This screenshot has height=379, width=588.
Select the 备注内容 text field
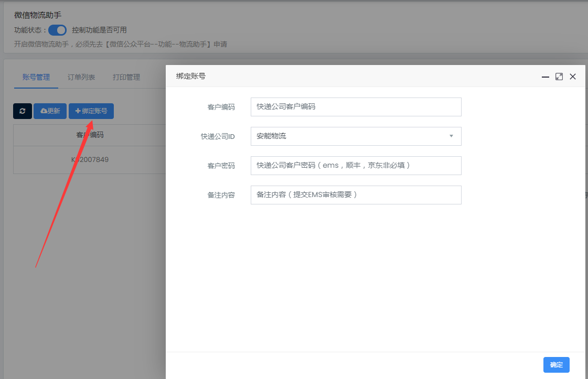coord(356,195)
